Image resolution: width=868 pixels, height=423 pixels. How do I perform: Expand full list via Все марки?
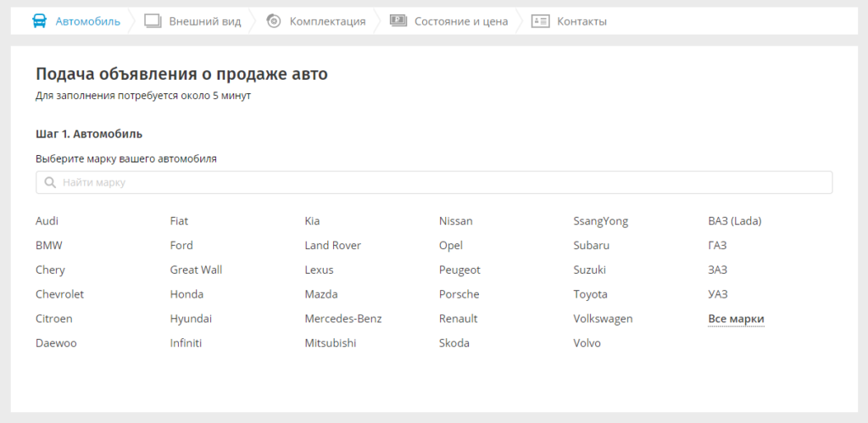(736, 319)
